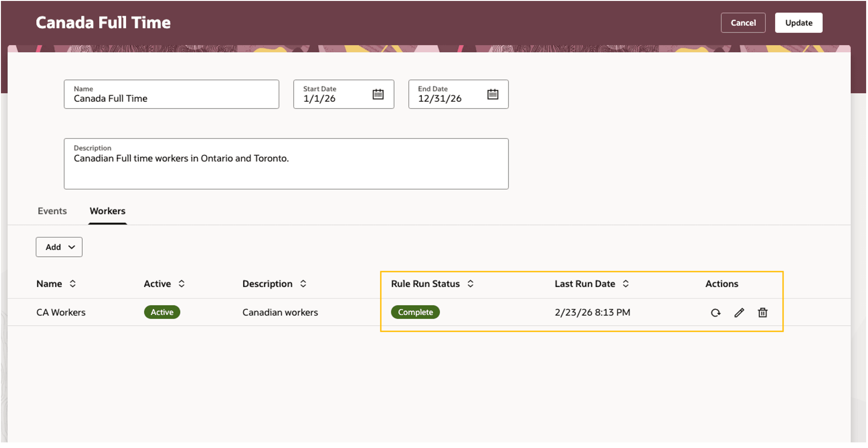Expand the Add button chevron
This screenshot has height=448, width=868.
(71, 247)
